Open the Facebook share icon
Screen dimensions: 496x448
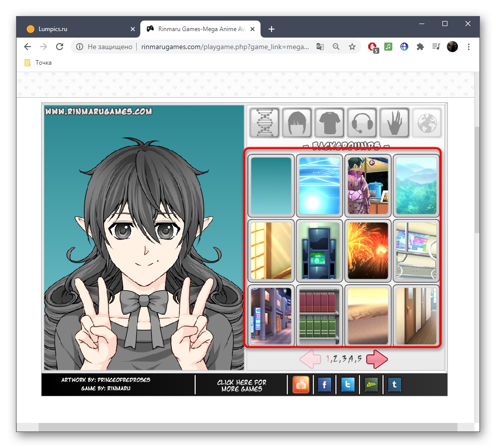(324, 385)
